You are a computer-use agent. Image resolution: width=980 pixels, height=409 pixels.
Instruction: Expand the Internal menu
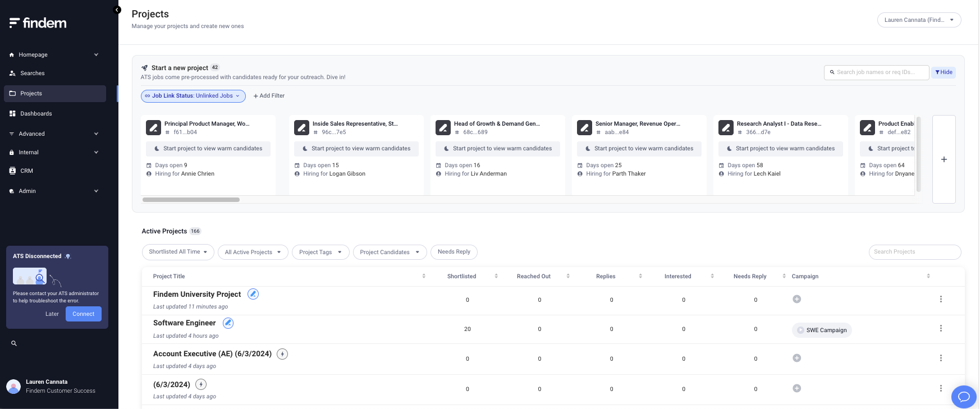pos(54,152)
